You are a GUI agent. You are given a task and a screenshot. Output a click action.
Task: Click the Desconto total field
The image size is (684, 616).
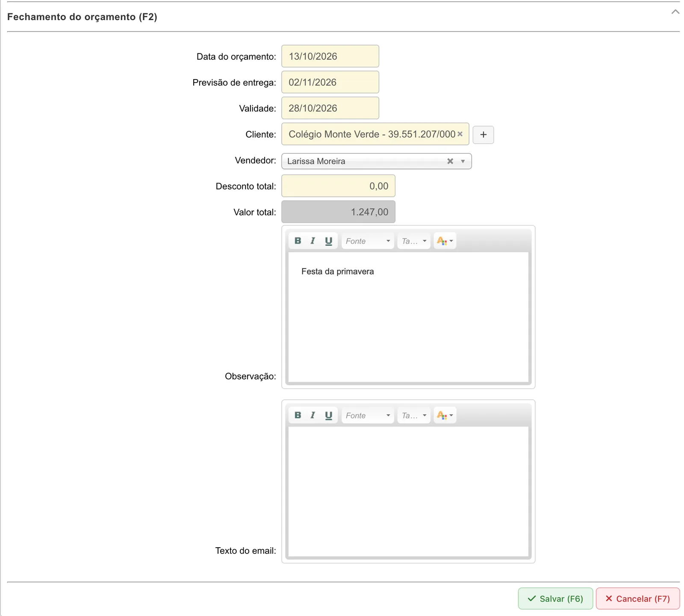338,186
